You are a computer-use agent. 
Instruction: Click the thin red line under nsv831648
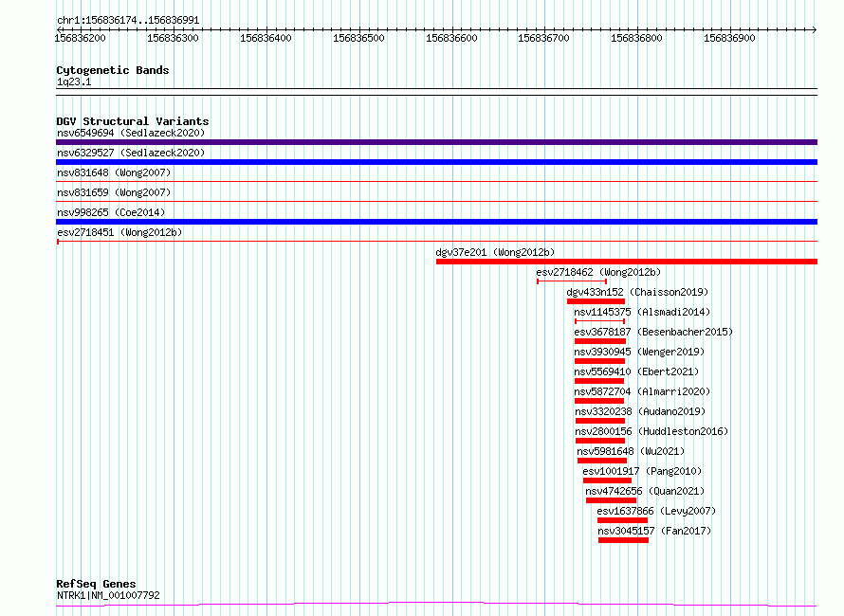[x=436, y=182]
